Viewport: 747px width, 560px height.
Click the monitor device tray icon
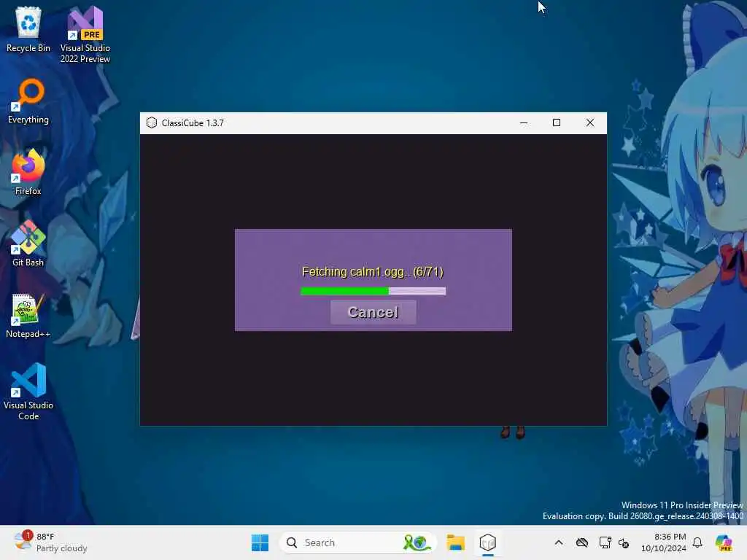tap(605, 542)
